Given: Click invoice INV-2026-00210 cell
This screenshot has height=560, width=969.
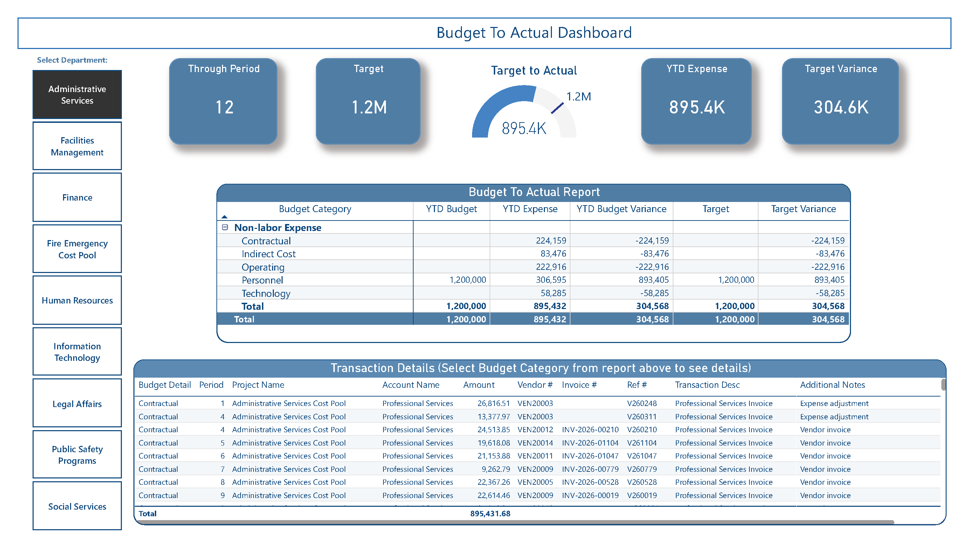Looking at the screenshot, I should pos(590,429).
